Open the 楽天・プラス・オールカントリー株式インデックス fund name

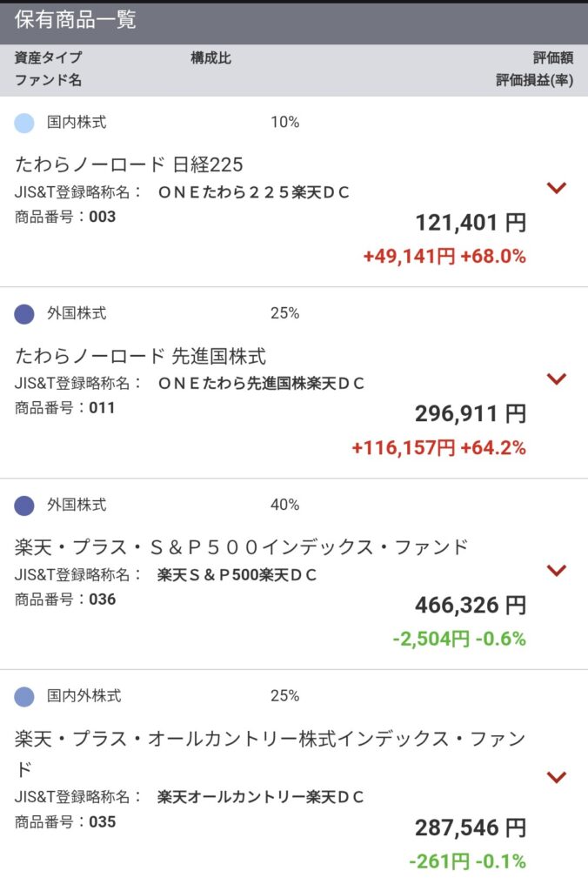[x=270, y=740]
